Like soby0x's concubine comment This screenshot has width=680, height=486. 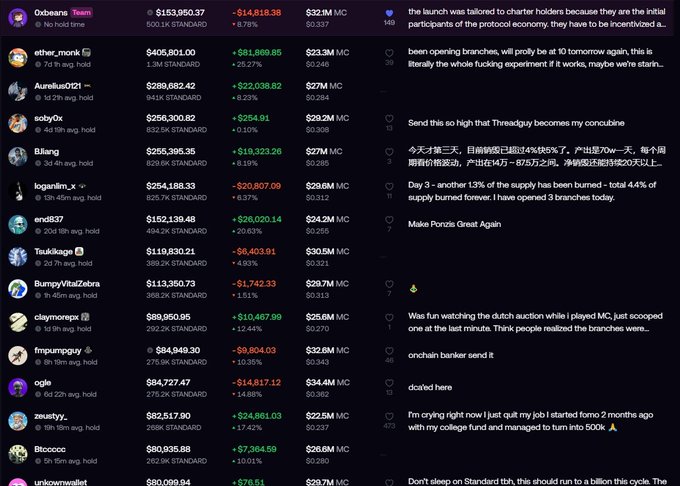click(x=389, y=118)
